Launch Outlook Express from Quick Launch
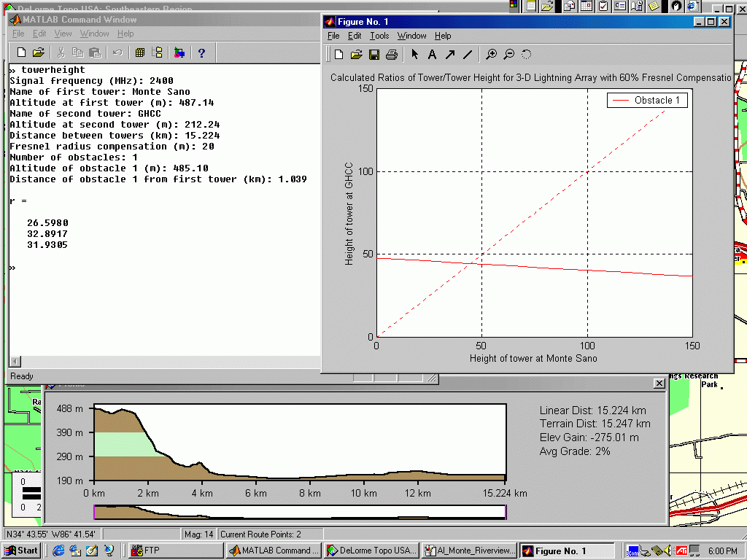 pos(75,551)
